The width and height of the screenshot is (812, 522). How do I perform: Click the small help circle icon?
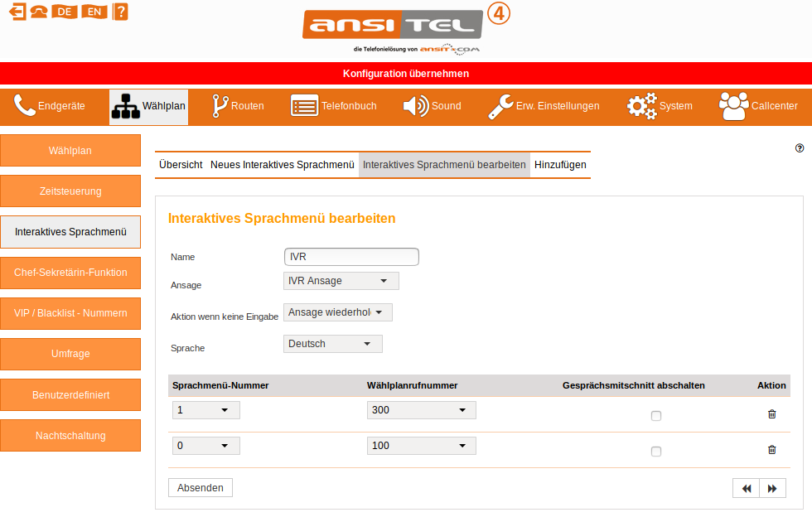(x=800, y=148)
